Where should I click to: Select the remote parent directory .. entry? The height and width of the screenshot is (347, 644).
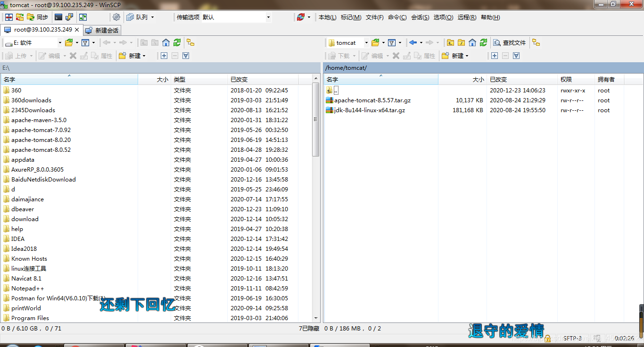pos(332,90)
